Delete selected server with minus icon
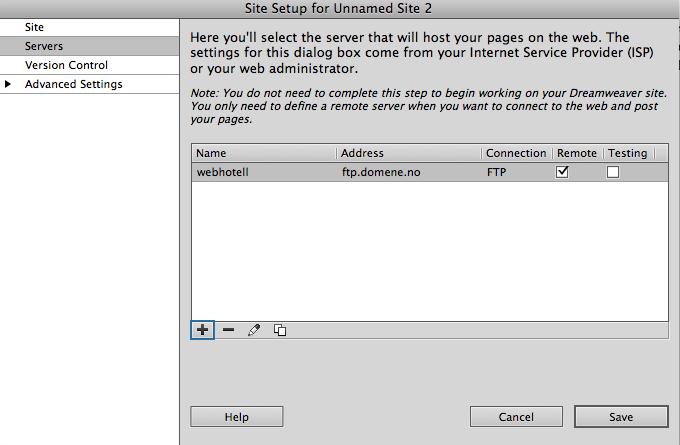This screenshot has height=445, width=680. pyautogui.click(x=228, y=330)
